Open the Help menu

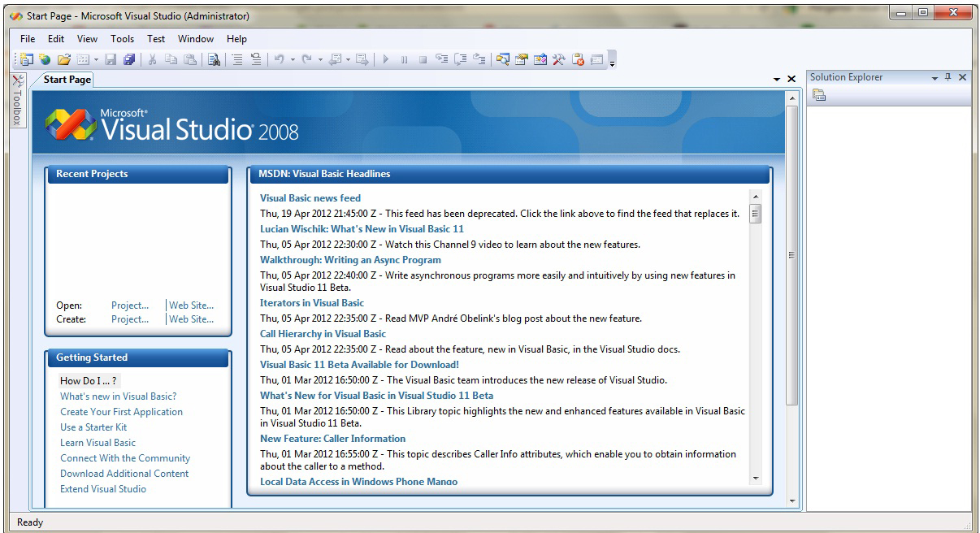coord(236,39)
